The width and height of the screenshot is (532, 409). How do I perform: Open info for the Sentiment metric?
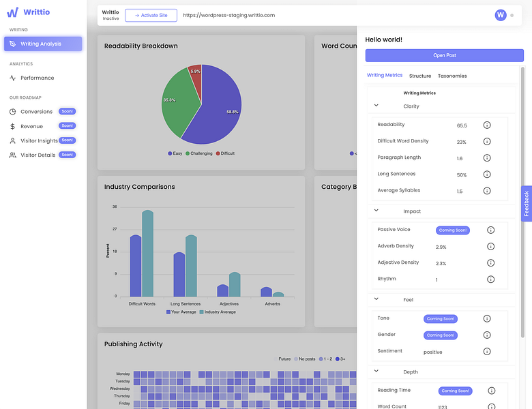[487, 351]
